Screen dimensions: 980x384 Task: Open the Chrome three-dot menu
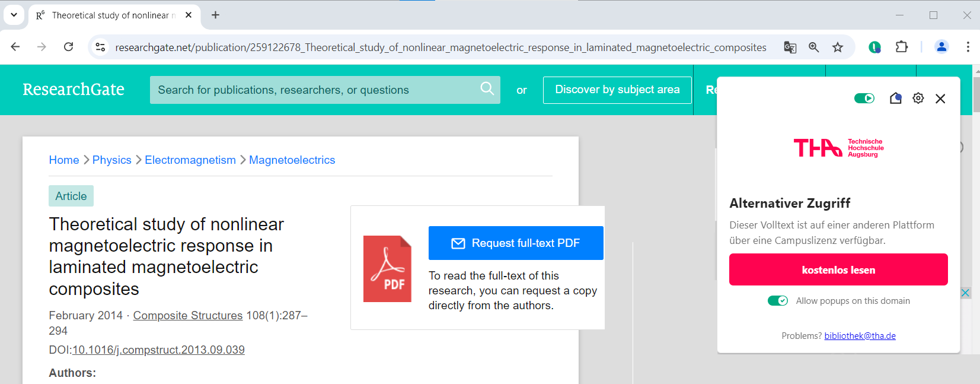pyautogui.click(x=968, y=47)
